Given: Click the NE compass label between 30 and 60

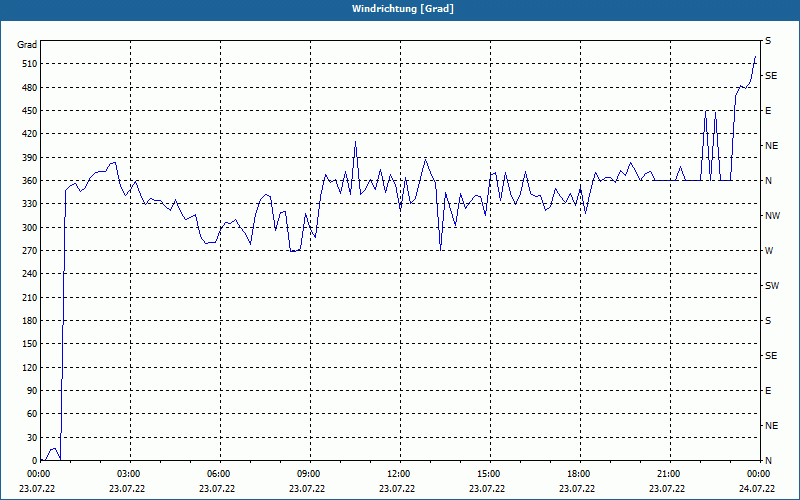Looking at the screenshot, I should click(771, 426).
